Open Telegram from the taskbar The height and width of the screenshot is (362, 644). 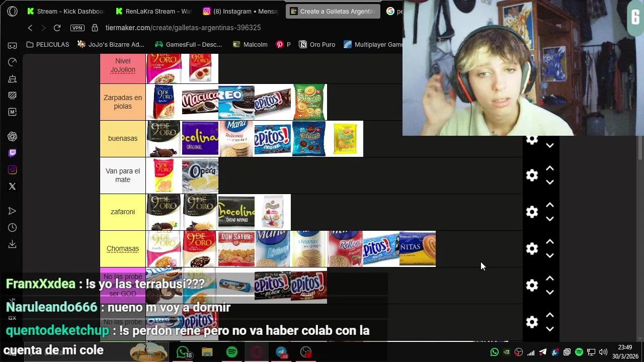[x=281, y=352]
